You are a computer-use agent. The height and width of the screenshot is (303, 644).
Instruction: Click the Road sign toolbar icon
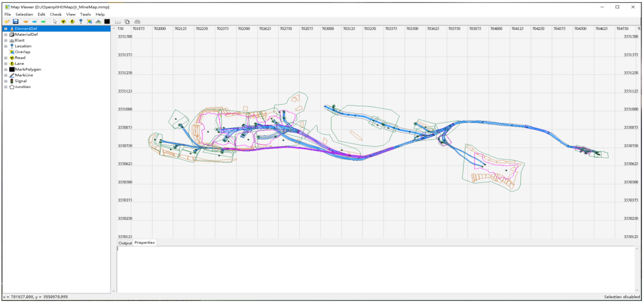pos(64,21)
